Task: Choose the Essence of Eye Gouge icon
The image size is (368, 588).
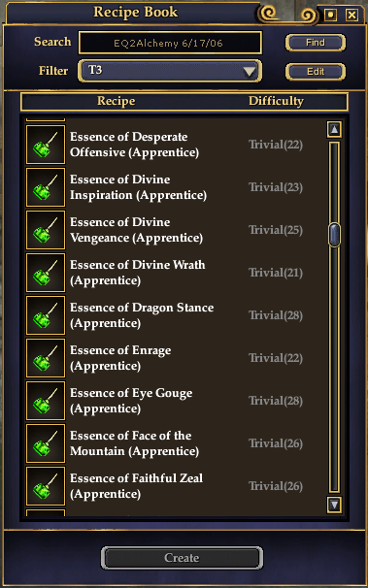Action: pos(46,401)
